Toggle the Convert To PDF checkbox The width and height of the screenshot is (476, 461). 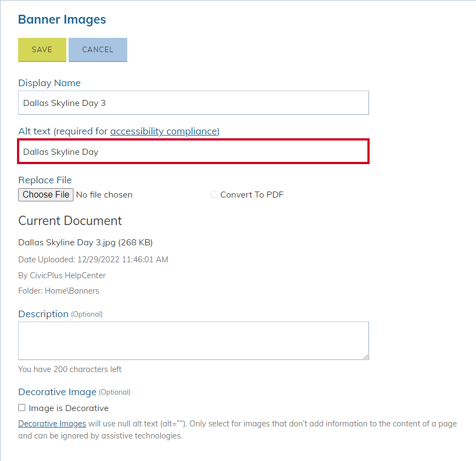214,194
